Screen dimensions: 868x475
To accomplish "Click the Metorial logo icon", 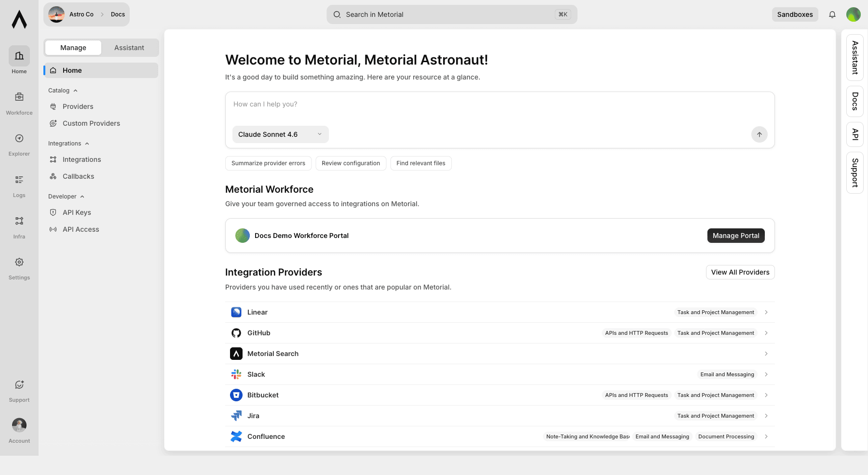I will tap(19, 19).
